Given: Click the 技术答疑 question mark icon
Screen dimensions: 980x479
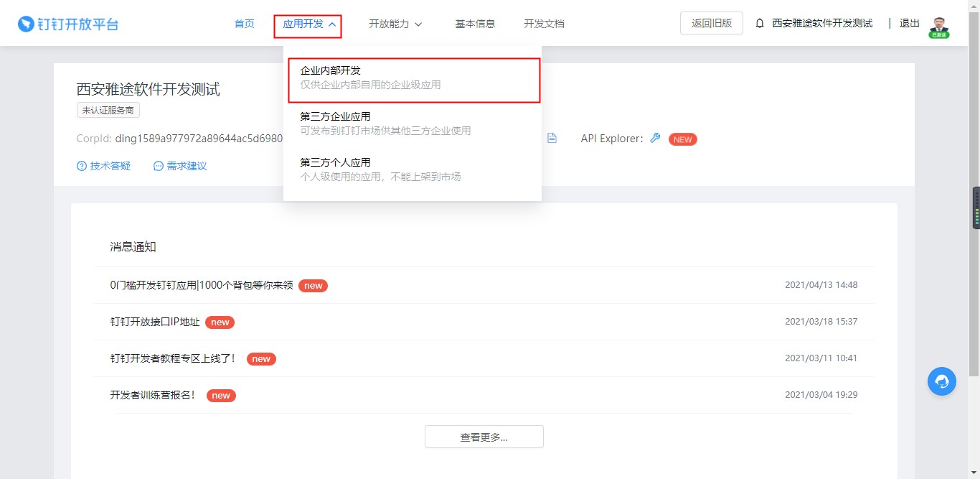Looking at the screenshot, I should tap(81, 166).
